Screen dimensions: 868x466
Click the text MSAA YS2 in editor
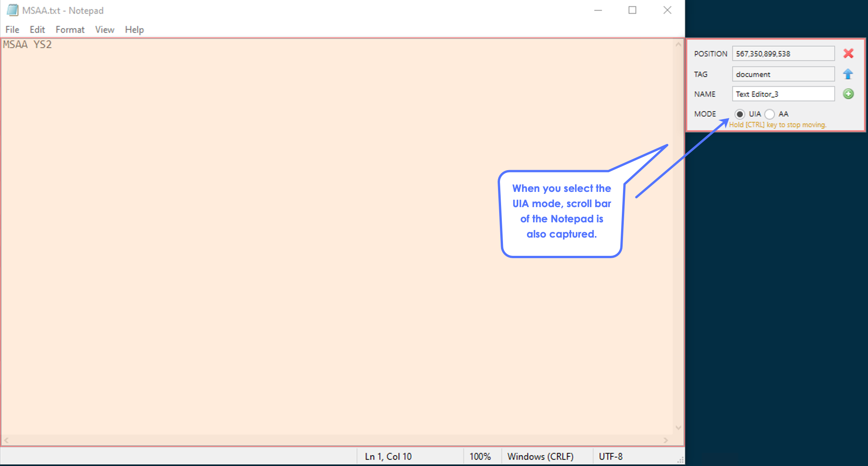[x=27, y=45]
